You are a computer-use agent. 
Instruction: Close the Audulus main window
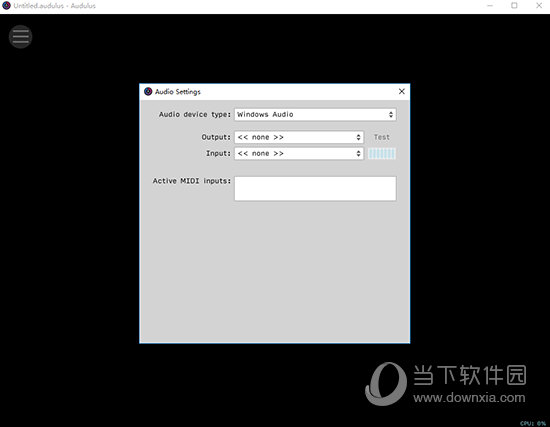539,6
